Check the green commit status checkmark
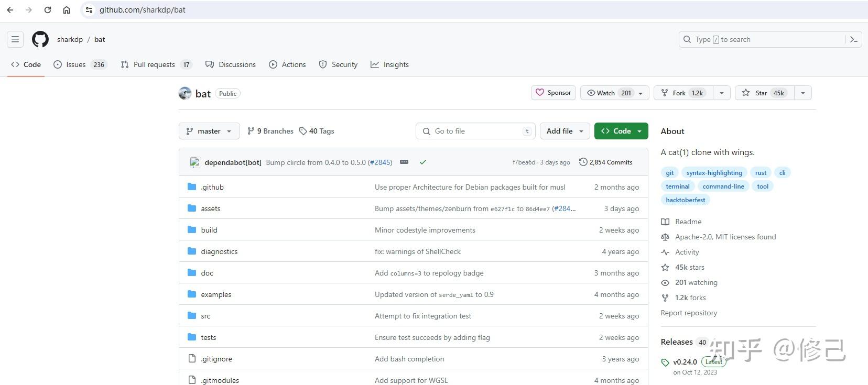This screenshot has width=868, height=385. 423,162
